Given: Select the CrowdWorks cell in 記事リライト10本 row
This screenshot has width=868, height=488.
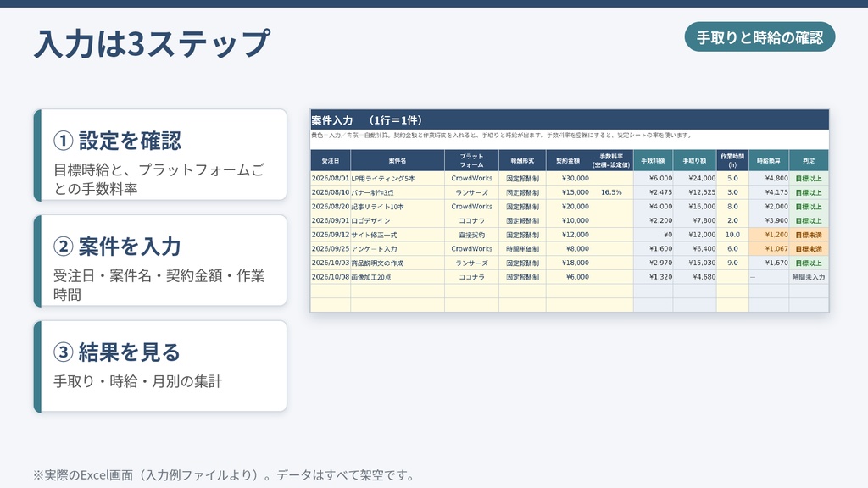Looking at the screenshot, I should coord(471,207).
